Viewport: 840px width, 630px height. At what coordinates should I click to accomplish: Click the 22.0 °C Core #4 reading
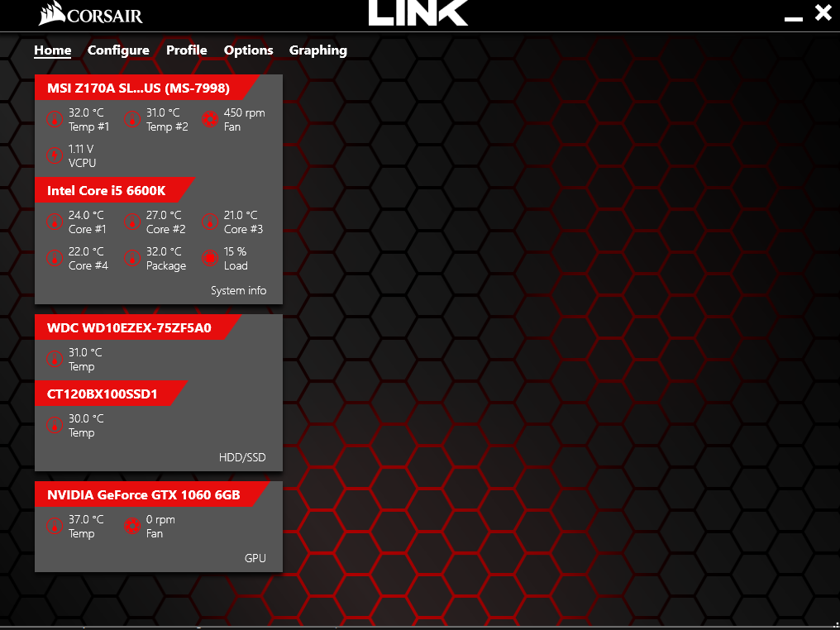point(88,258)
